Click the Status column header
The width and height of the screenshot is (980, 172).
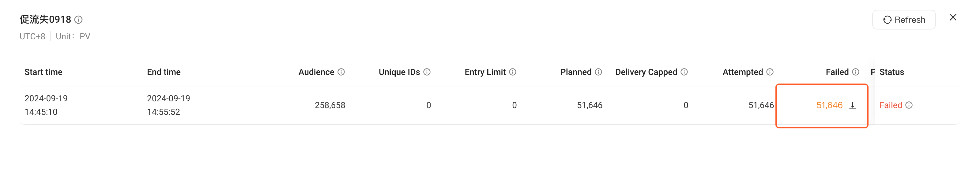coord(892,72)
